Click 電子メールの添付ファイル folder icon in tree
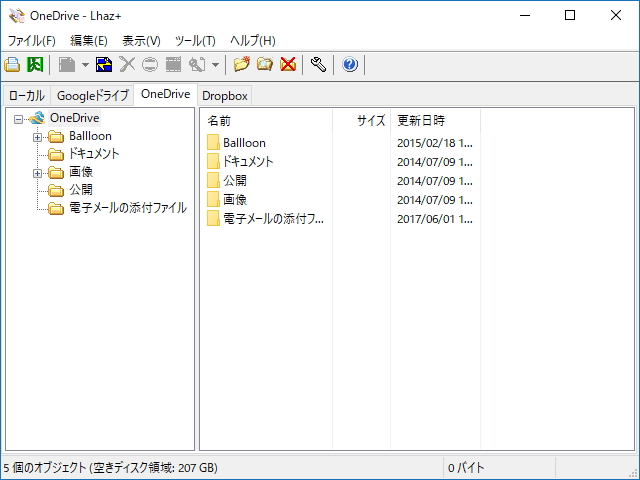640x480 pixels. pyautogui.click(x=56, y=209)
